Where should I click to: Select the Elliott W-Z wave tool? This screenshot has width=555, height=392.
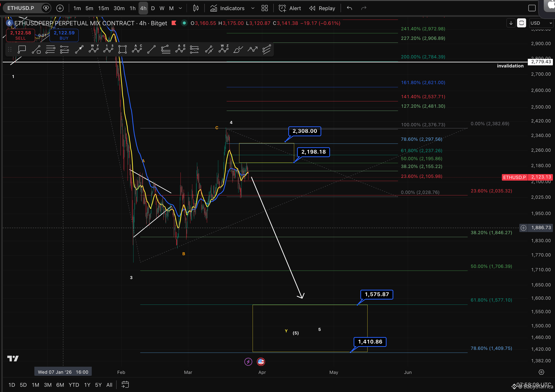pos(224,49)
